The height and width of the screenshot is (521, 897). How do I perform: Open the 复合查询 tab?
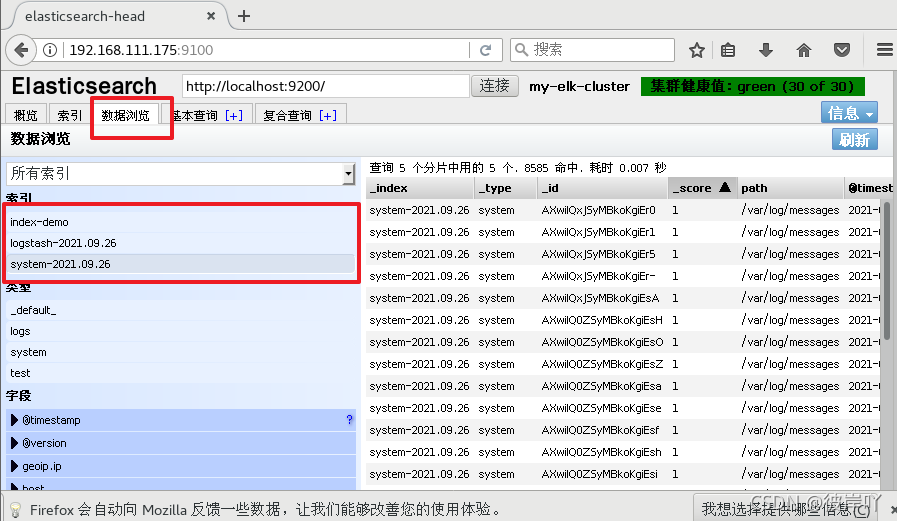[x=288, y=116]
